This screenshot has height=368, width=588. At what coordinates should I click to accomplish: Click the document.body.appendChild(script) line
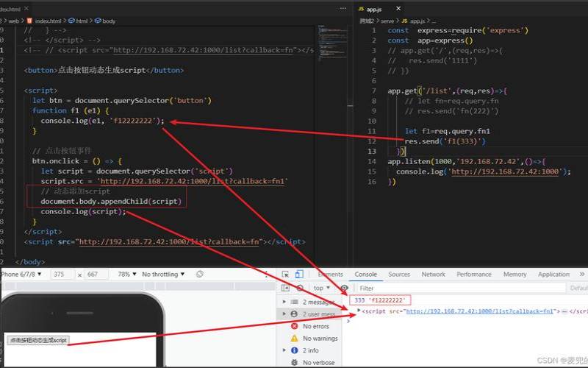click(x=111, y=201)
